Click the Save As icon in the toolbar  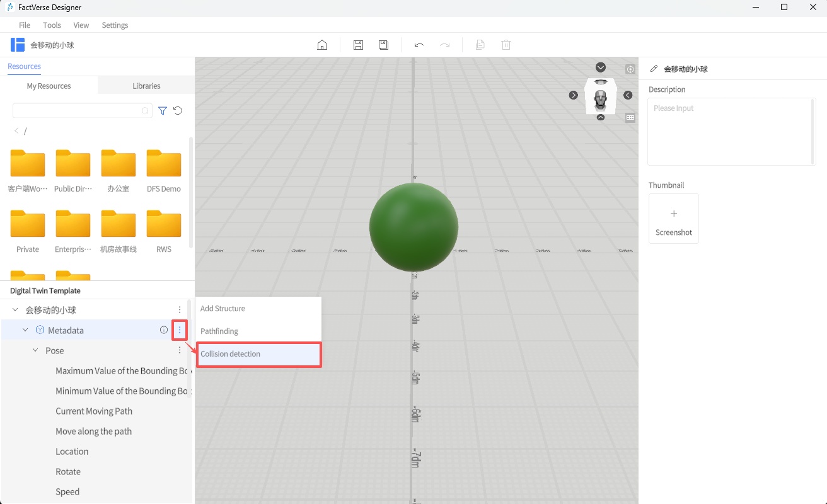click(x=383, y=45)
